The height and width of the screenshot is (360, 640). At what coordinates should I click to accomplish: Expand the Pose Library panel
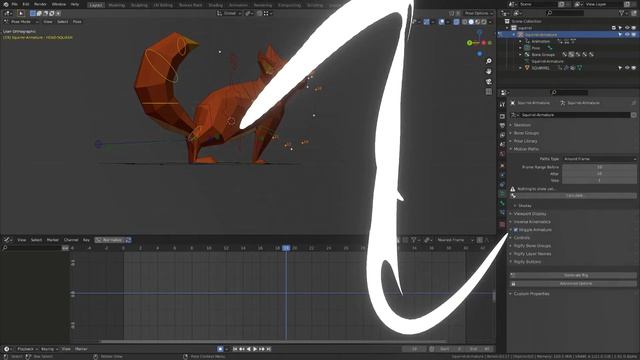pyautogui.click(x=525, y=141)
